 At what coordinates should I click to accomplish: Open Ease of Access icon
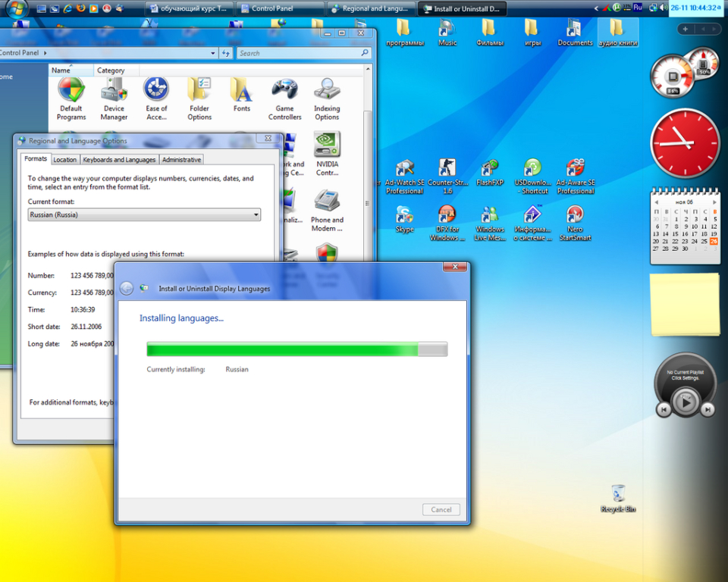tap(156, 99)
